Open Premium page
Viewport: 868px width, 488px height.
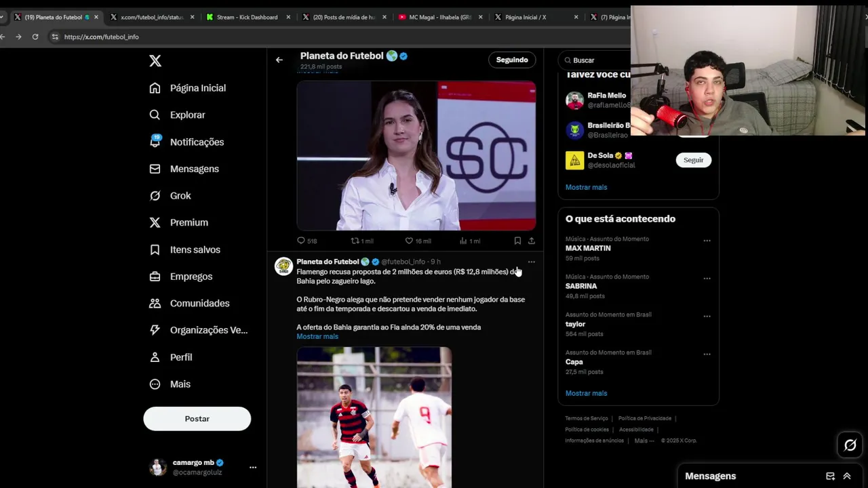pyautogui.click(x=178, y=222)
